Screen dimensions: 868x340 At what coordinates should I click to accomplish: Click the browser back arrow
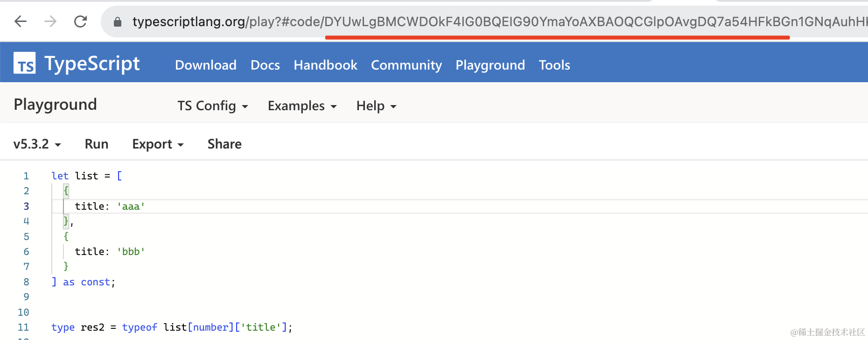pyautogui.click(x=21, y=21)
